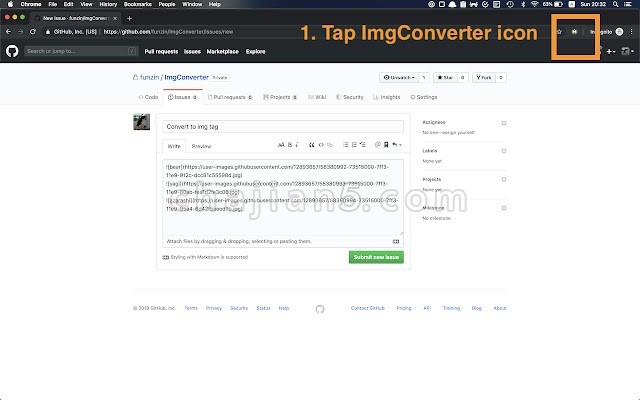640x400 pixels.
Task: Open the repository Security tab
Action: (x=349, y=97)
